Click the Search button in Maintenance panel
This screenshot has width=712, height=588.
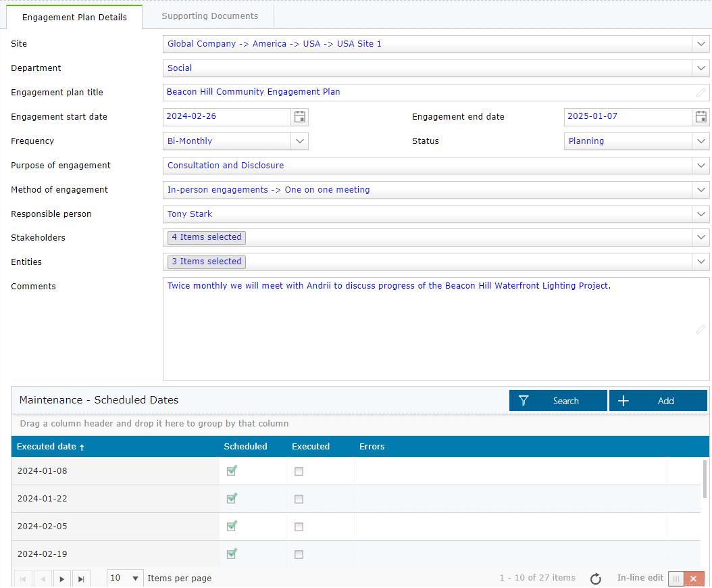click(x=566, y=400)
